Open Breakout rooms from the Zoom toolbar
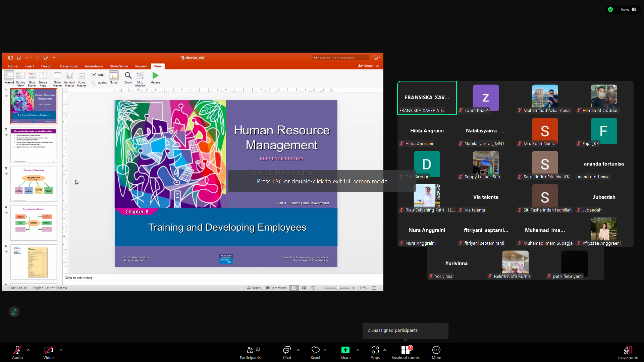 point(406,353)
